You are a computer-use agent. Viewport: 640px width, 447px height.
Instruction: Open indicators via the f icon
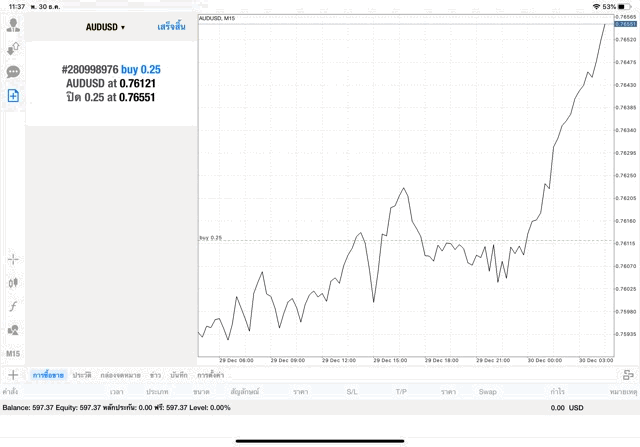pyautogui.click(x=13, y=306)
